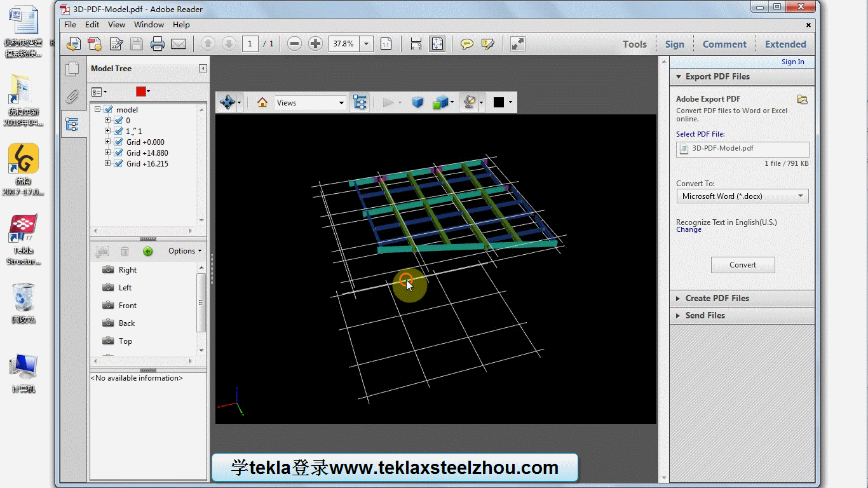The image size is (868, 488).
Task: Toggle Model Tree button in 3D toolbar
Action: tap(360, 102)
